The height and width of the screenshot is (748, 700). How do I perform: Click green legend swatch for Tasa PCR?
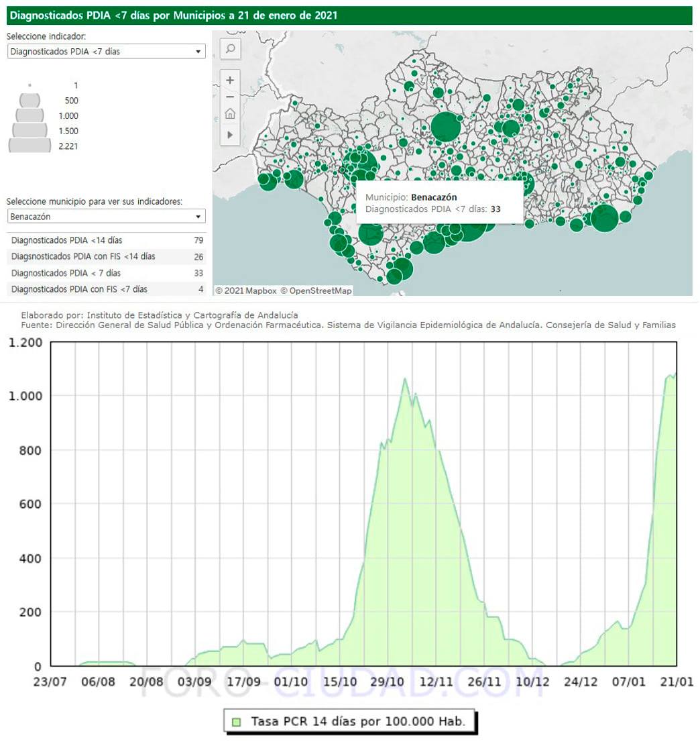click(236, 722)
